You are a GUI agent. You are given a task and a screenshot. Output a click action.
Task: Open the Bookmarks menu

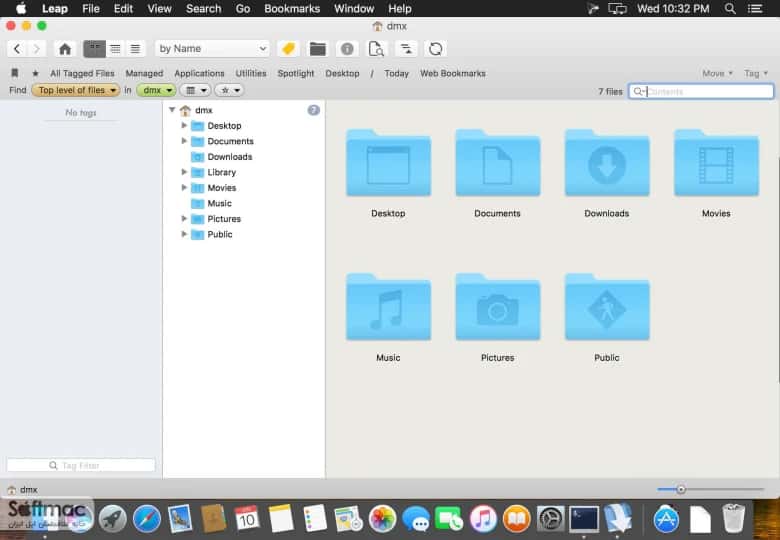[292, 8]
